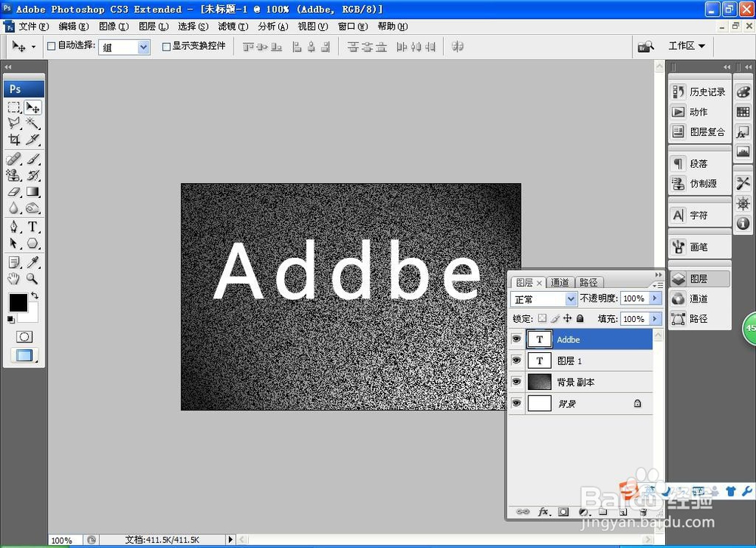This screenshot has width=756, height=548.
Task: Select the Brush tool
Action: click(x=33, y=159)
